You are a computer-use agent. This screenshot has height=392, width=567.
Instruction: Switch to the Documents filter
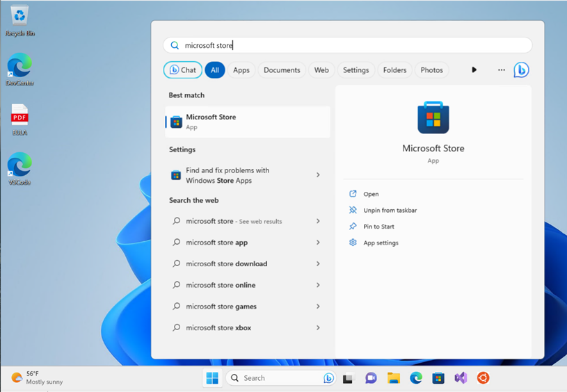pyautogui.click(x=282, y=70)
